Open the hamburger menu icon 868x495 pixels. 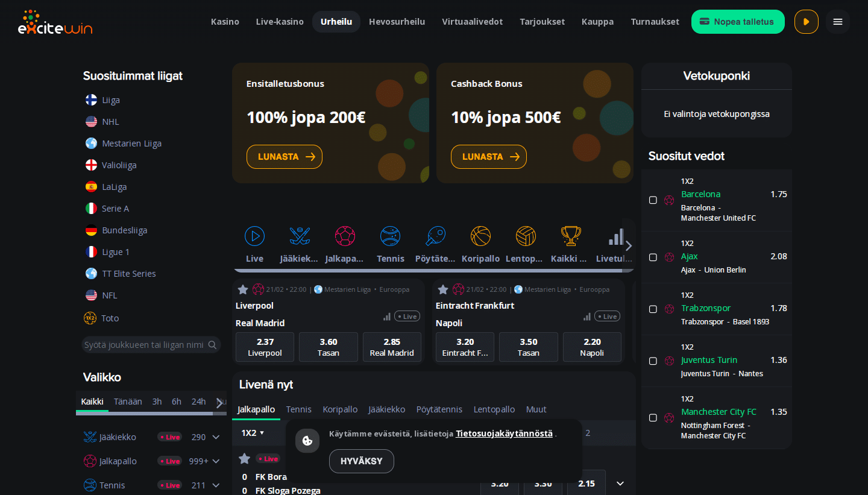tap(838, 22)
